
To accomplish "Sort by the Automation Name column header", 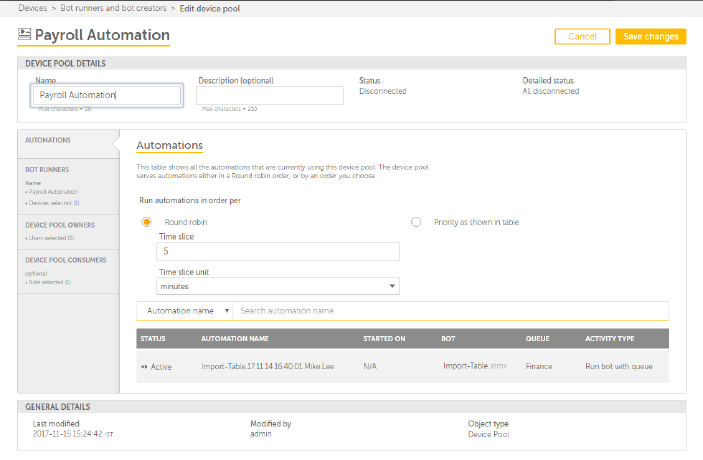I will [235, 339].
